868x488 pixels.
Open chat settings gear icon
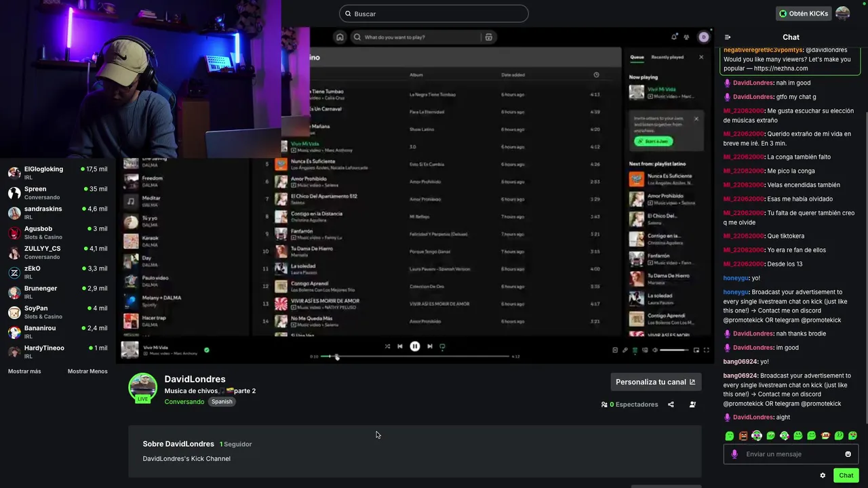[823, 476]
